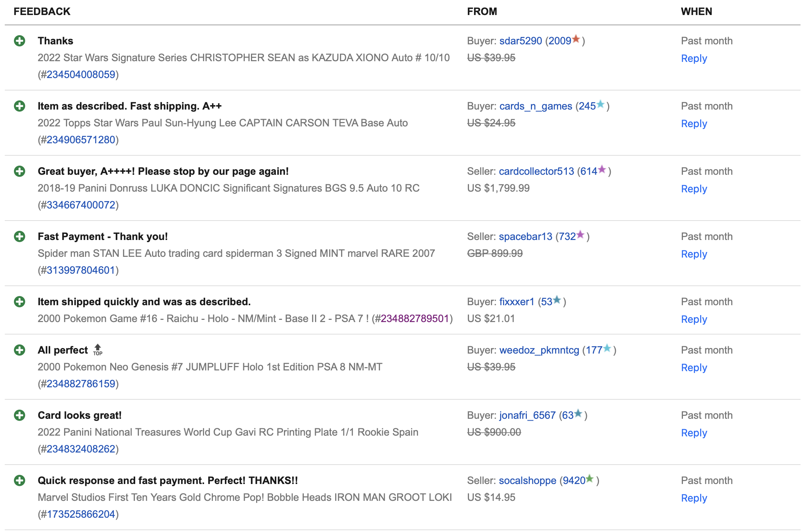Click the purple star beside cardcollector513's rating
Viewport: 806px width, 532px height.
[602, 169]
